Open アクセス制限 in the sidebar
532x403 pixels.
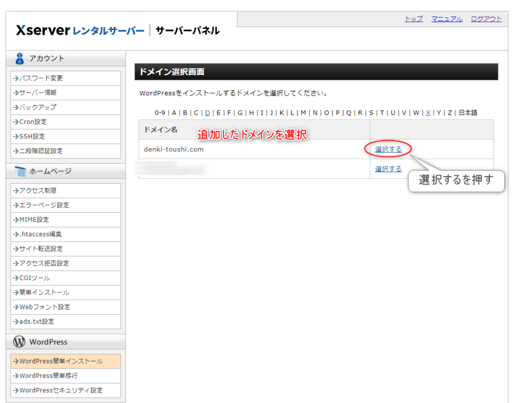pyautogui.click(x=66, y=191)
